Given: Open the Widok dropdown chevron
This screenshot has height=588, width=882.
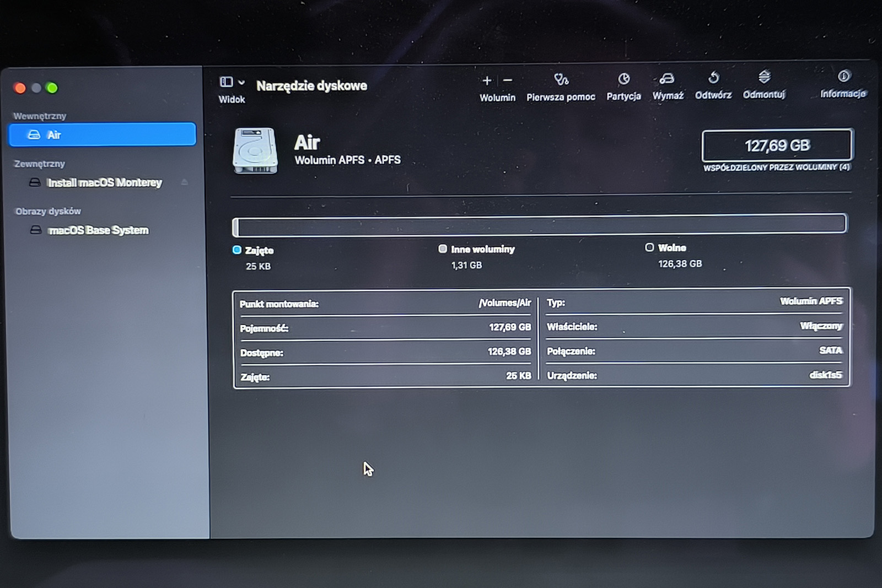Looking at the screenshot, I should [x=241, y=83].
